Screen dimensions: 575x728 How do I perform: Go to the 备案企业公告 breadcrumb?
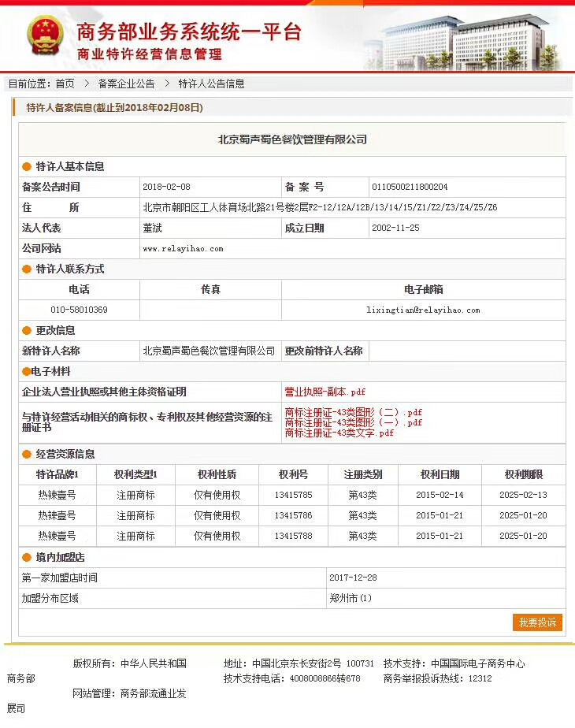pyautogui.click(x=126, y=84)
